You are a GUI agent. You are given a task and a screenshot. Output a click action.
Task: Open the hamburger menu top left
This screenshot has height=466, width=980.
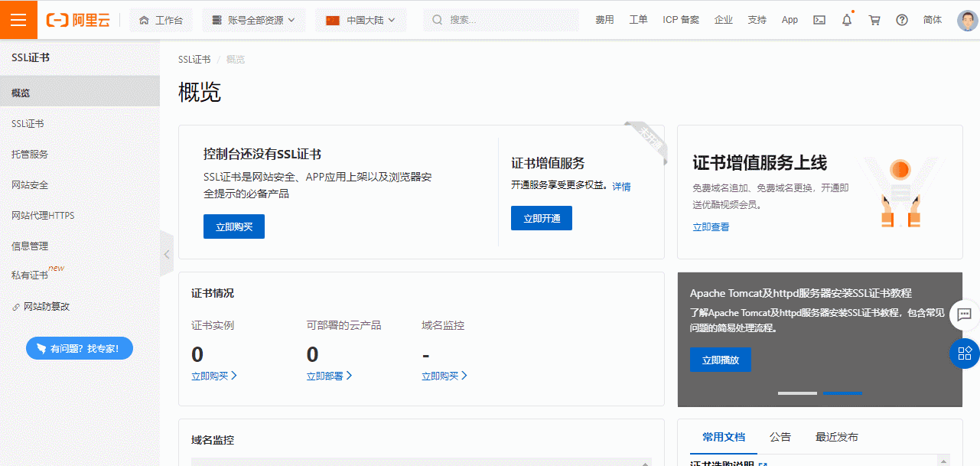18,19
